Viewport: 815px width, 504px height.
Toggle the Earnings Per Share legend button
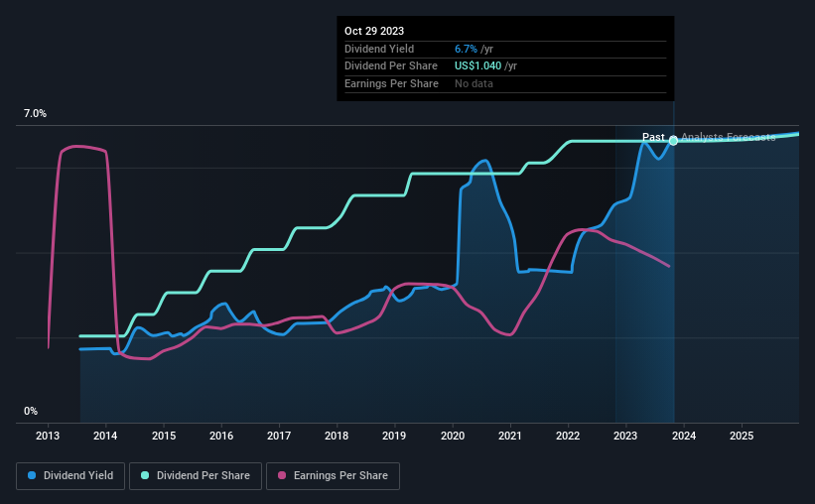click(333, 476)
